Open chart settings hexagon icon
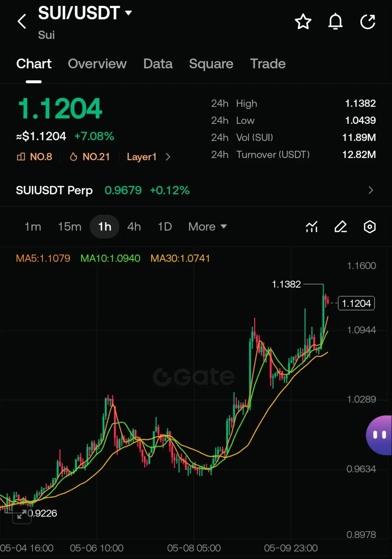Image resolution: width=392 pixels, height=559 pixels. [369, 227]
